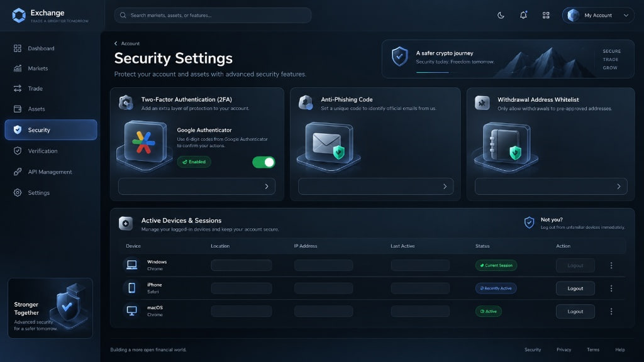644x362 pixels.
Task: Focus the search markets input field
Action: 213,15
